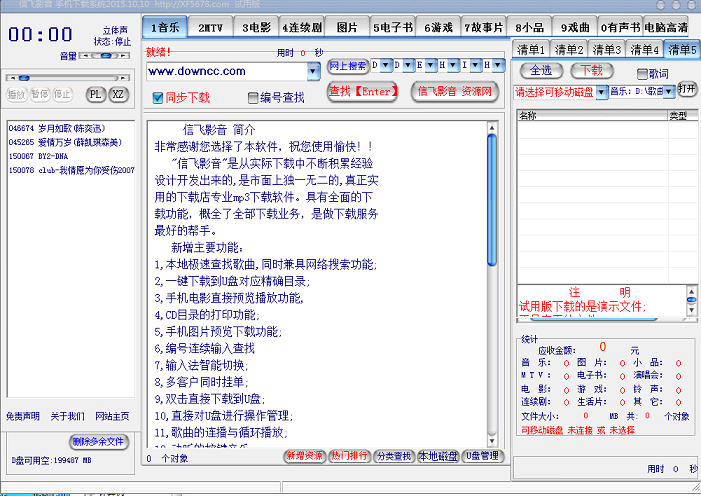This screenshot has height=496, width=701.
Task: Go to the 图片 tab
Action: coord(347,28)
